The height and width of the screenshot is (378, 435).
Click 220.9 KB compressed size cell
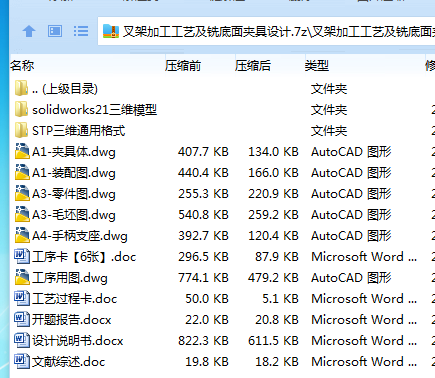click(273, 194)
